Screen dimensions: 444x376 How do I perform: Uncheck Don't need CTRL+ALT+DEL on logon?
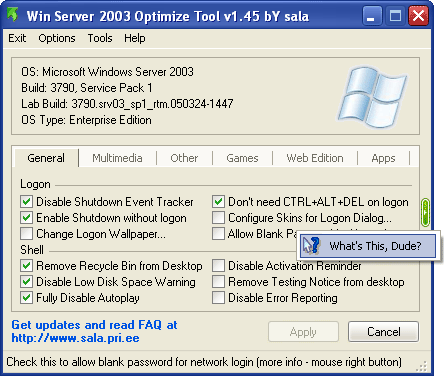coord(218,202)
